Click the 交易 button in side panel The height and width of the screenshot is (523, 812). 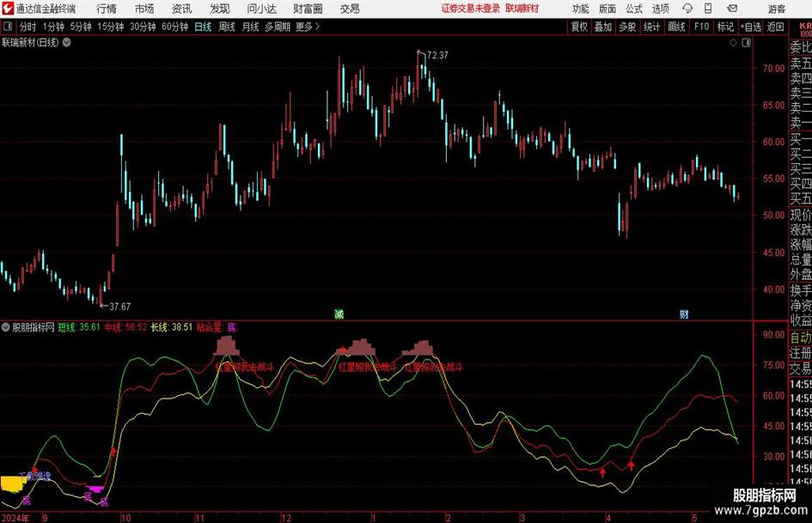pos(801,368)
